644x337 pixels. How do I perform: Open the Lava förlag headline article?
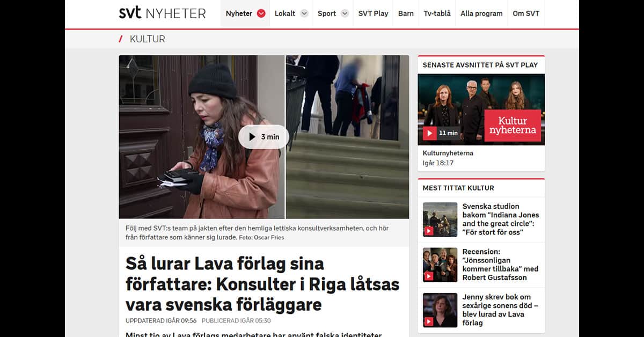[x=262, y=284]
